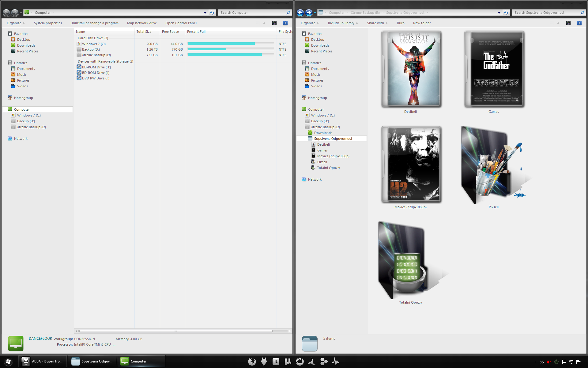
Task: Click Uninstall or change a program
Action: click(94, 23)
